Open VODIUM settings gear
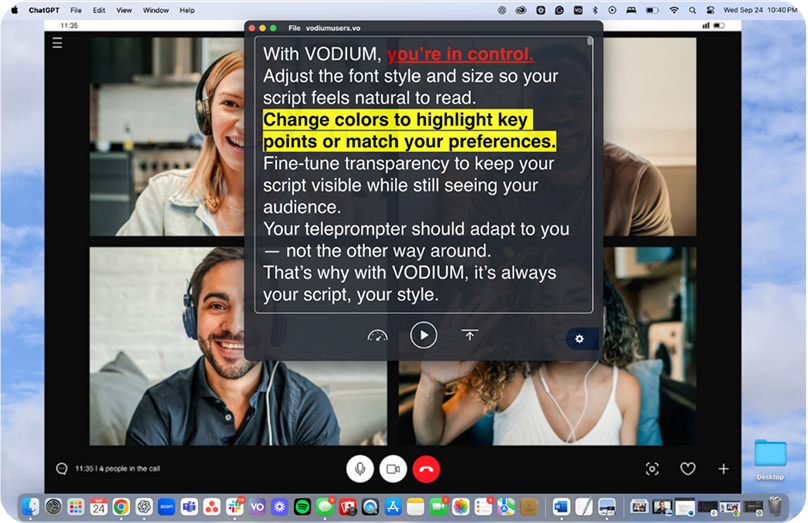808x523 pixels. (579, 339)
